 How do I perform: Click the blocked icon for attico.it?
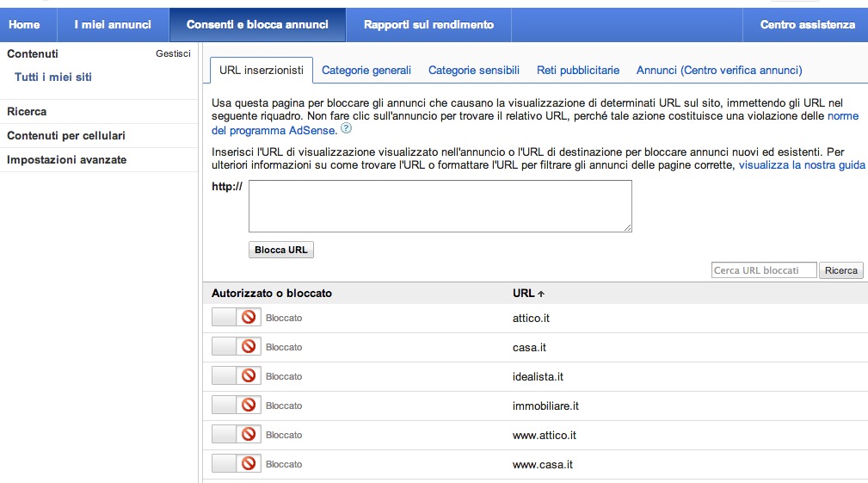pos(249,318)
